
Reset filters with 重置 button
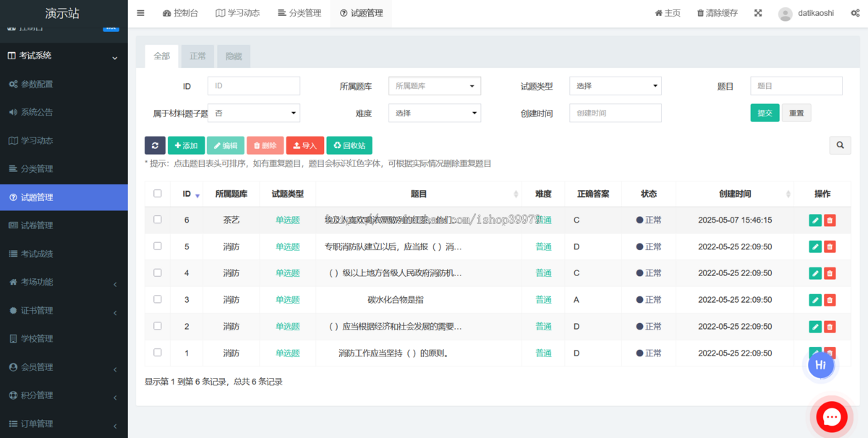pyautogui.click(x=796, y=113)
